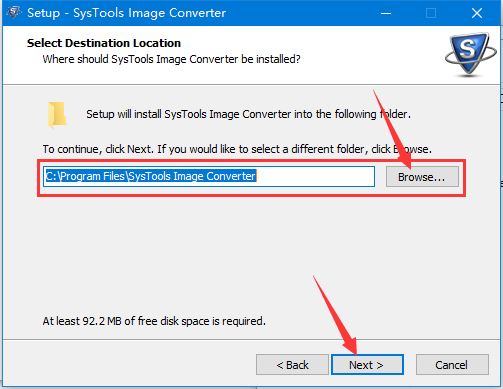Click the greyed-out maximize window button
Screen dimensions: 503x389
431,13
